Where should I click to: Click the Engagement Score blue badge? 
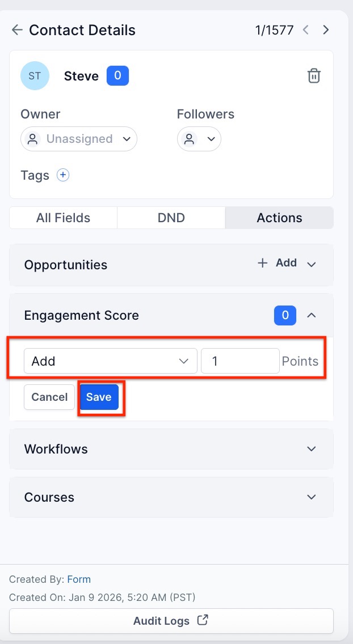[285, 316]
